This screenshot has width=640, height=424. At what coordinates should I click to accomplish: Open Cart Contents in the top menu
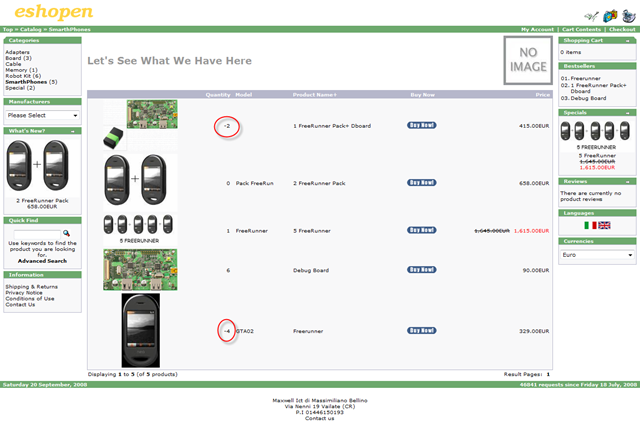pos(581,30)
